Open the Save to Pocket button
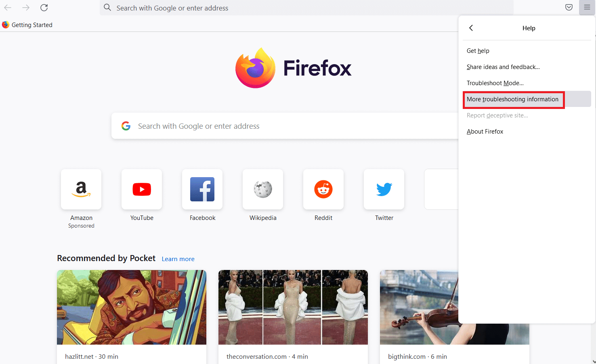 click(x=569, y=8)
